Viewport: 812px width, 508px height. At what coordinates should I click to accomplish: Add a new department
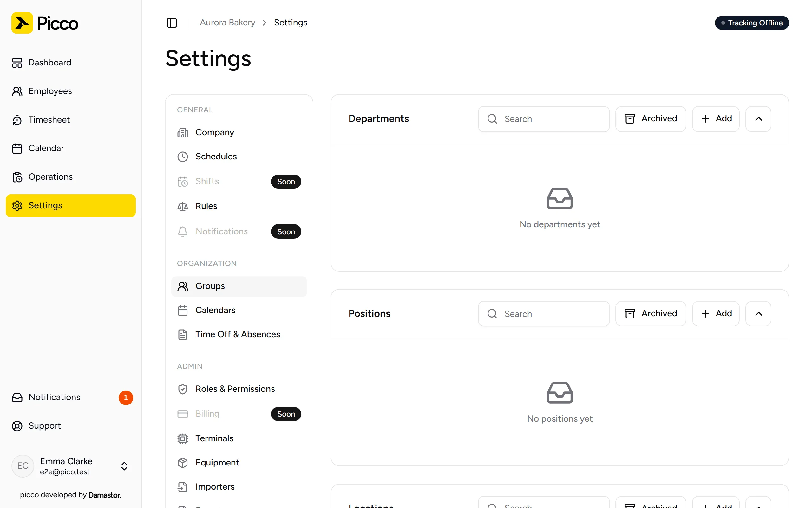tap(716, 119)
